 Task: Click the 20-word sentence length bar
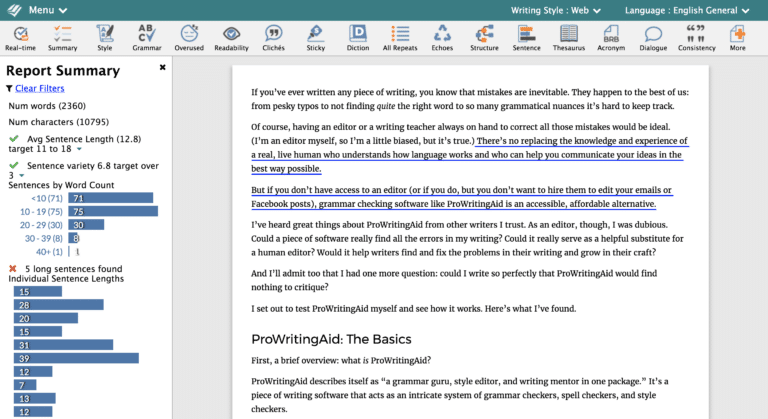pos(46,318)
